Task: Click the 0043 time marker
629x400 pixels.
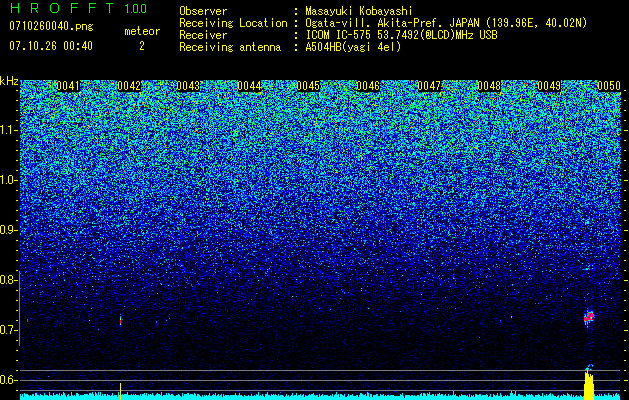Action: tap(188, 86)
